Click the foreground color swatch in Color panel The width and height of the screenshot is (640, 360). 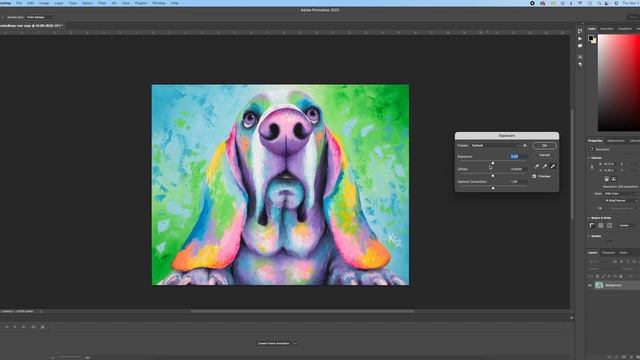(x=591, y=38)
